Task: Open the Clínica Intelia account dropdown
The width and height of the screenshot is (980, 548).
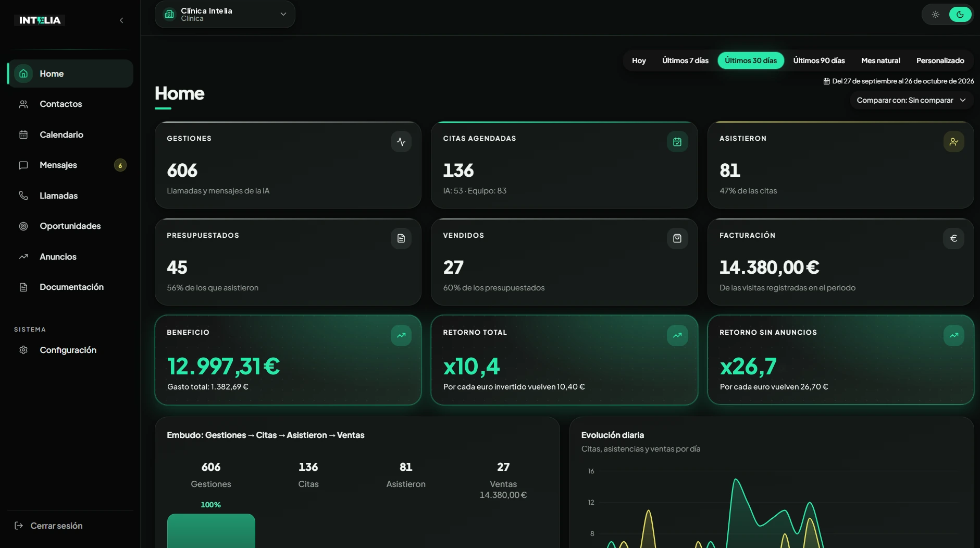Action: [225, 15]
